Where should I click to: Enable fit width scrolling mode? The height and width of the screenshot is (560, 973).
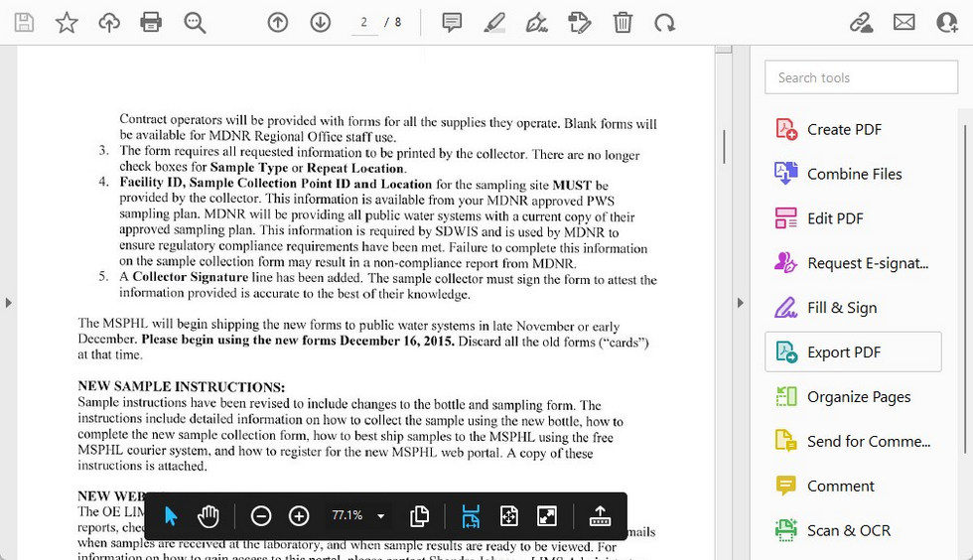click(471, 516)
